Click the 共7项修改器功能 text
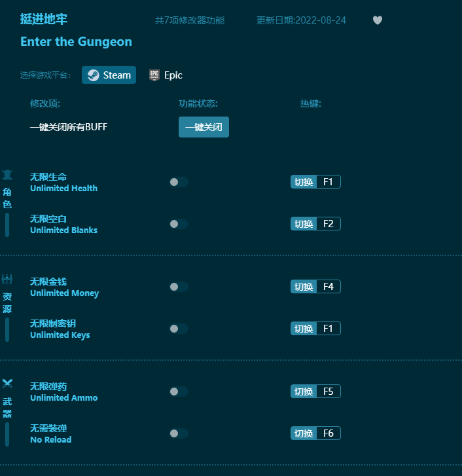The width and height of the screenshot is (462, 476). pyautogui.click(x=190, y=20)
